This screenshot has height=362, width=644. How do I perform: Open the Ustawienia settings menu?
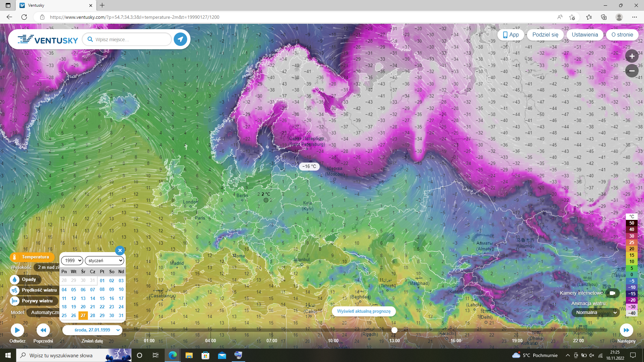click(x=585, y=35)
